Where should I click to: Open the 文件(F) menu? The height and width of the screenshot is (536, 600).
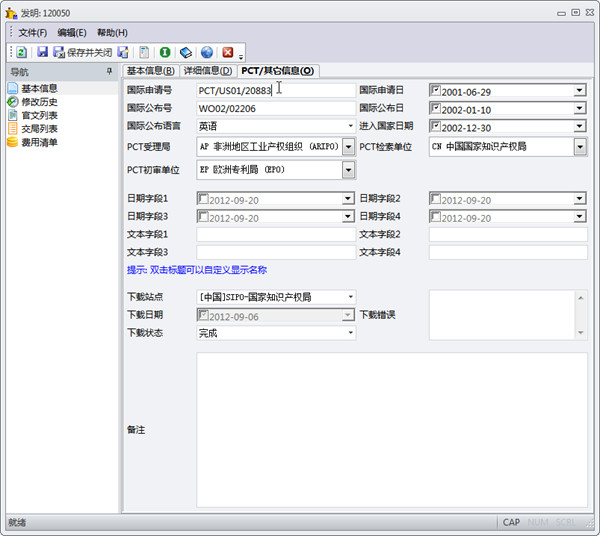(33, 33)
